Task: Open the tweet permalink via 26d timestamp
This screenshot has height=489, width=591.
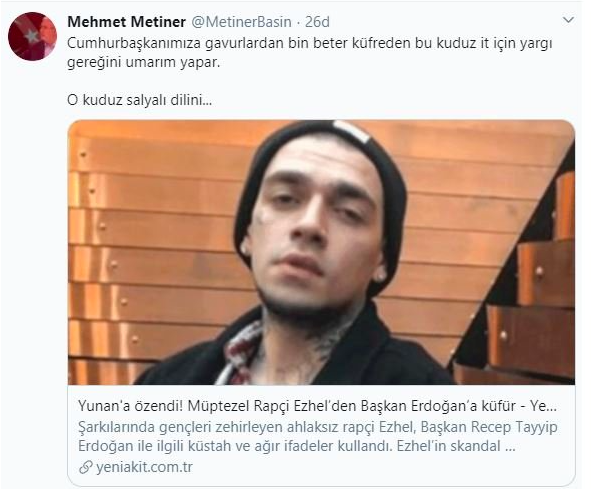Action: coord(317,22)
